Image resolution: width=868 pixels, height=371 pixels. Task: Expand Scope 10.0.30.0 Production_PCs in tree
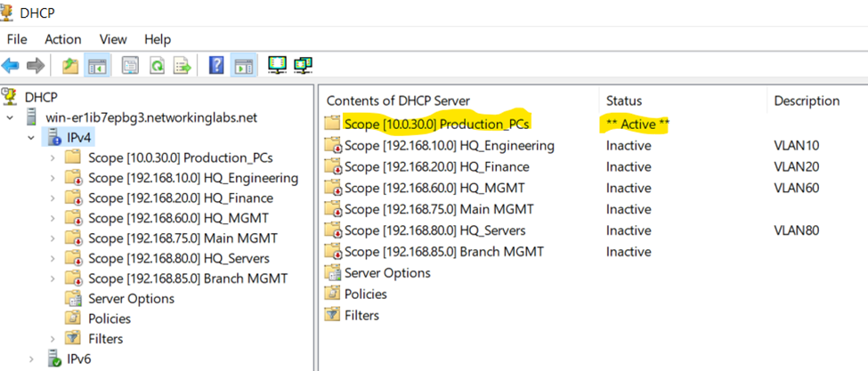click(x=53, y=157)
